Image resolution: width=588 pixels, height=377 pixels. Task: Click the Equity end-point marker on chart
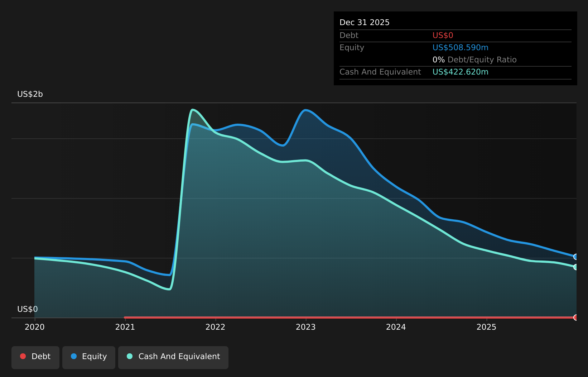click(x=576, y=257)
